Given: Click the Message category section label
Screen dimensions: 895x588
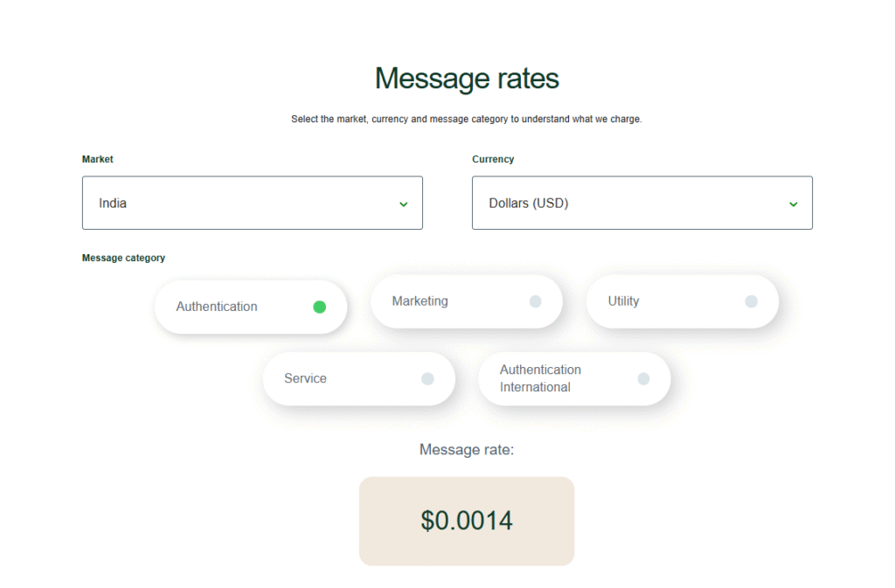Looking at the screenshot, I should (123, 258).
